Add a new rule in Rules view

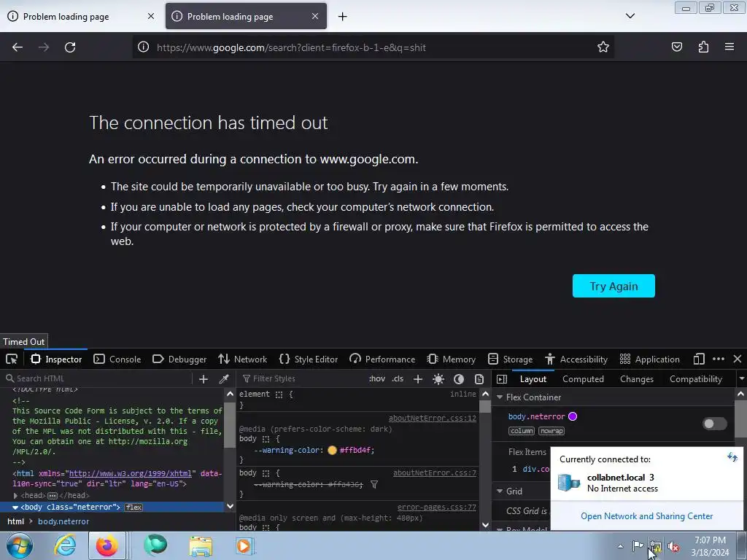(x=418, y=379)
